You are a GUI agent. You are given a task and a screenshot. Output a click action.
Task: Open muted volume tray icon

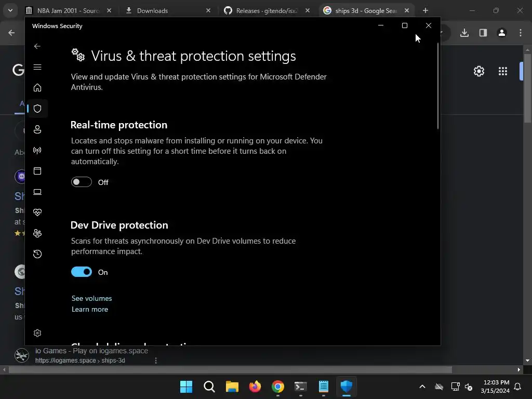[x=469, y=387]
